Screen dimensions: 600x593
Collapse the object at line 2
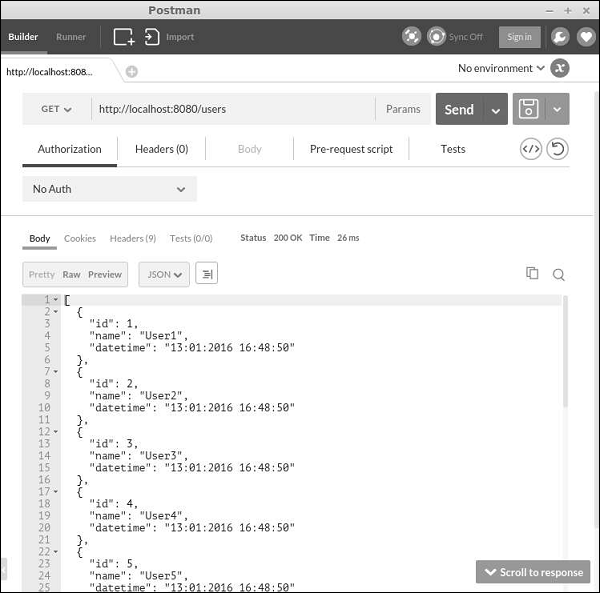coord(56,312)
